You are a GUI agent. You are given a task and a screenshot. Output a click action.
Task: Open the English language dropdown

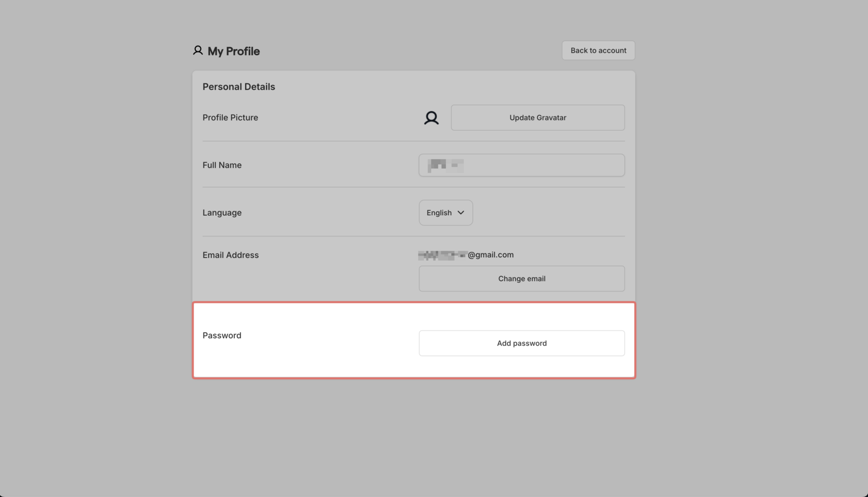point(445,212)
